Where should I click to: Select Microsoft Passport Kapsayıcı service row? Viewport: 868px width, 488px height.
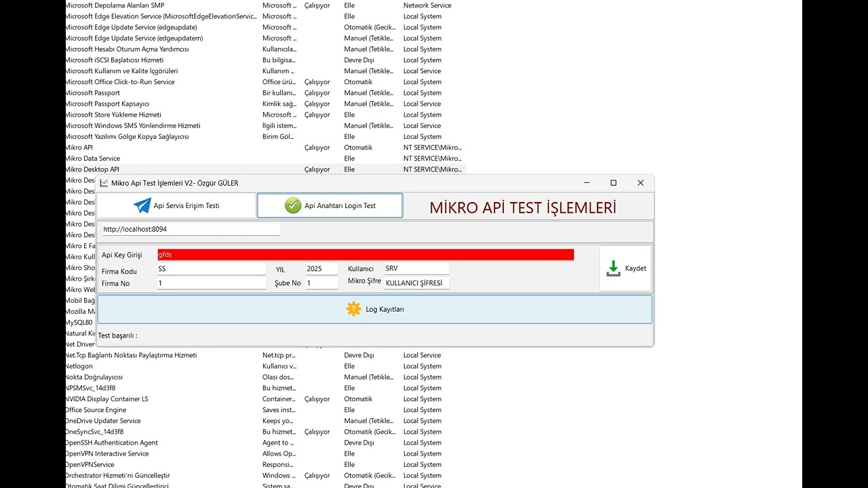(x=265, y=104)
